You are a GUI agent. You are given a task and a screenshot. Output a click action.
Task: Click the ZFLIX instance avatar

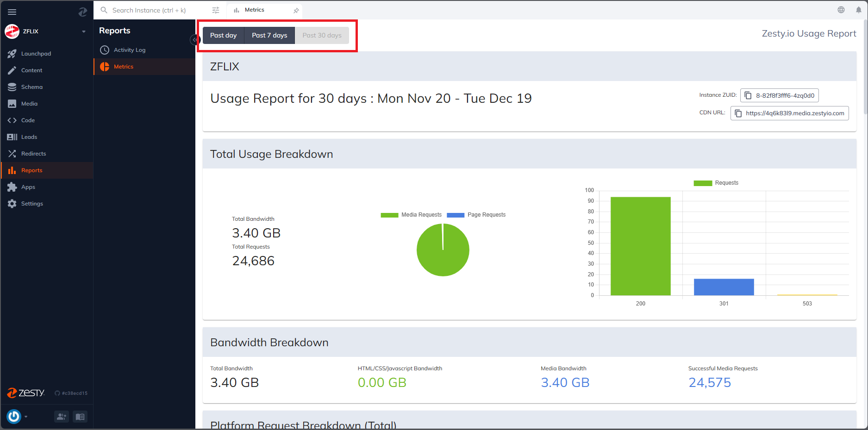tap(12, 31)
